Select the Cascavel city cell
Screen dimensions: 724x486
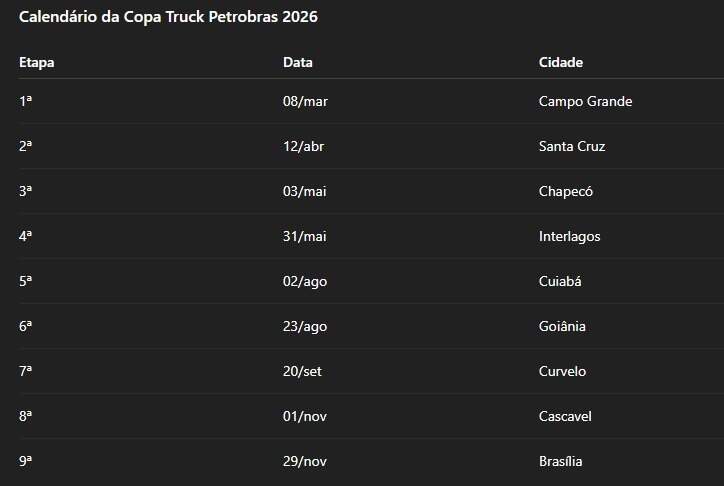[x=565, y=416]
